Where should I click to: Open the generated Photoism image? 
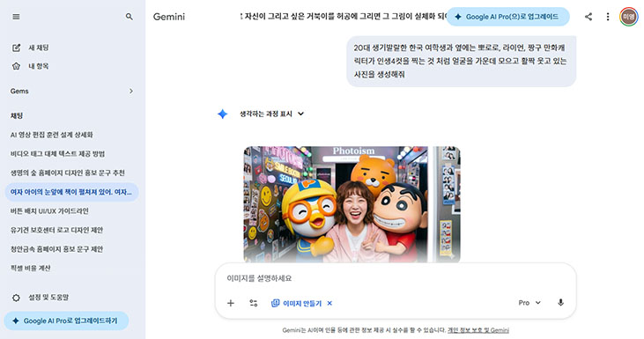tap(352, 204)
